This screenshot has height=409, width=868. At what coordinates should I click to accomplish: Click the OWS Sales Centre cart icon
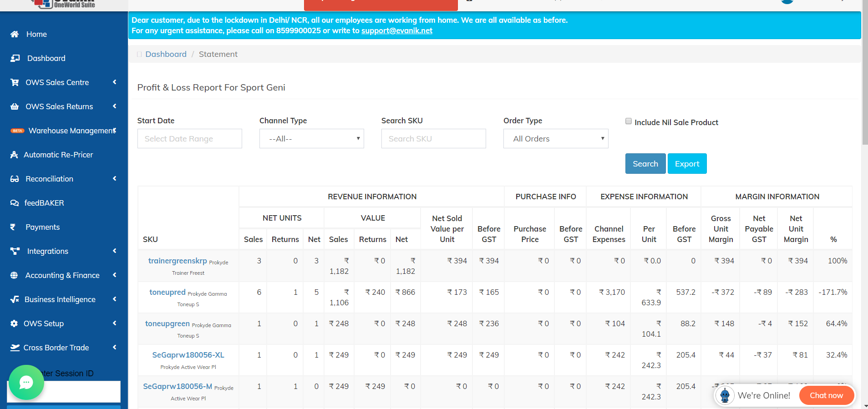(15, 82)
